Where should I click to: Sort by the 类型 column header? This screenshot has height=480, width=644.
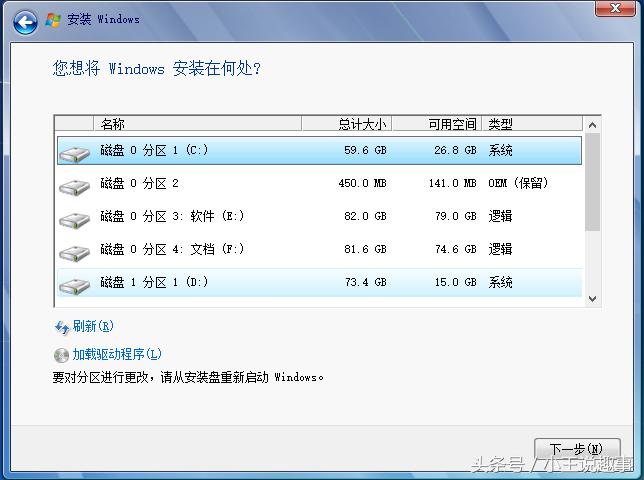point(532,124)
